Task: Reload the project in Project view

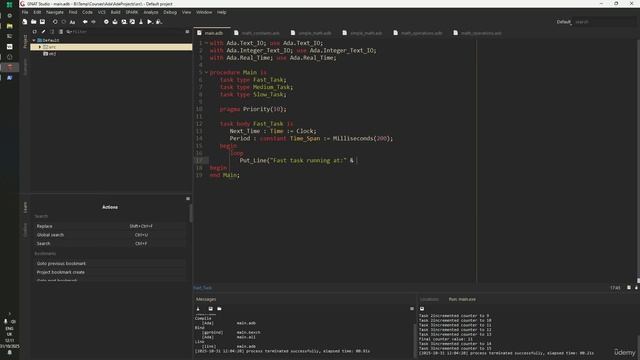Action: pos(35,31)
